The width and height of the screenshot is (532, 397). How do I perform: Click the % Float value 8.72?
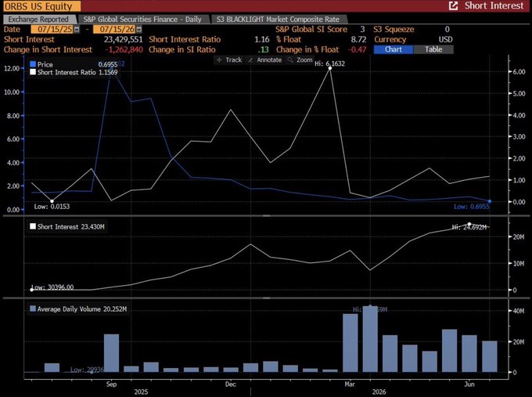358,40
